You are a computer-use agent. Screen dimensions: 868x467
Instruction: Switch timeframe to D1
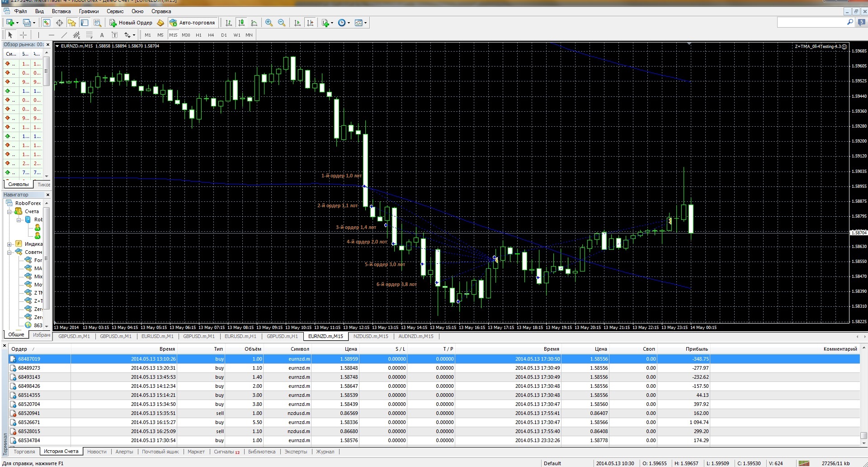(x=224, y=35)
